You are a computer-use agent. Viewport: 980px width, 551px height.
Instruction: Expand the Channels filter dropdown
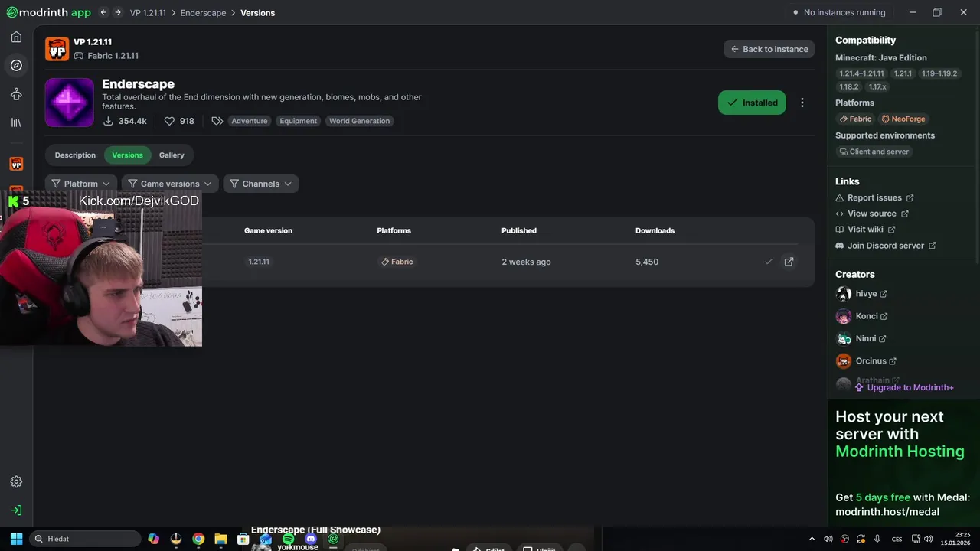(x=261, y=184)
